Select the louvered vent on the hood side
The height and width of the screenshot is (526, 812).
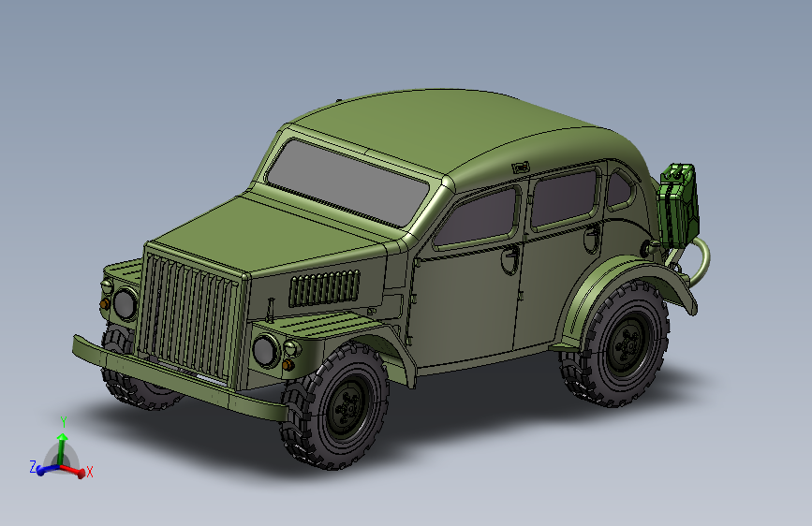324,288
